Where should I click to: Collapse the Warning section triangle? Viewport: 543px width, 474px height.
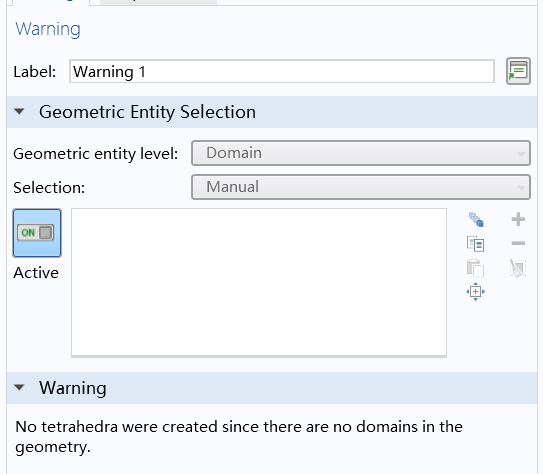tap(19, 387)
